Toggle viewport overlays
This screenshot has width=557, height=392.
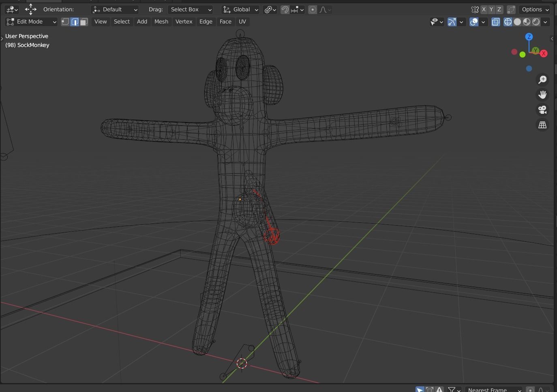pos(474,22)
